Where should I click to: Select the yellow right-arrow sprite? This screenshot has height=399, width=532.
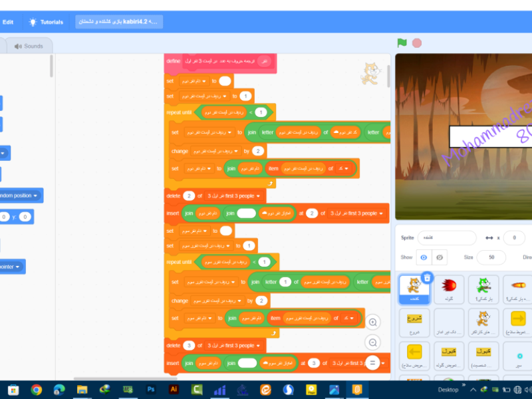click(x=517, y=323)
